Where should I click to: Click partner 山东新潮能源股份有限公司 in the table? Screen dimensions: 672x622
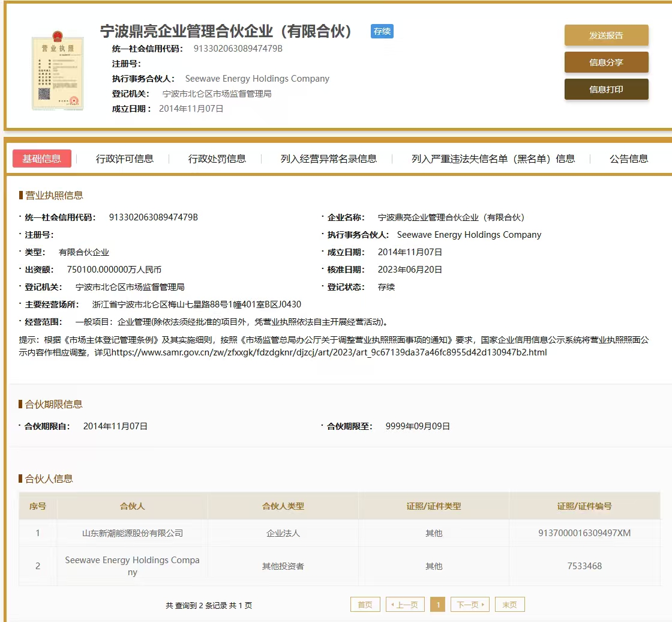pyautogui.click(x=133, y=533)
